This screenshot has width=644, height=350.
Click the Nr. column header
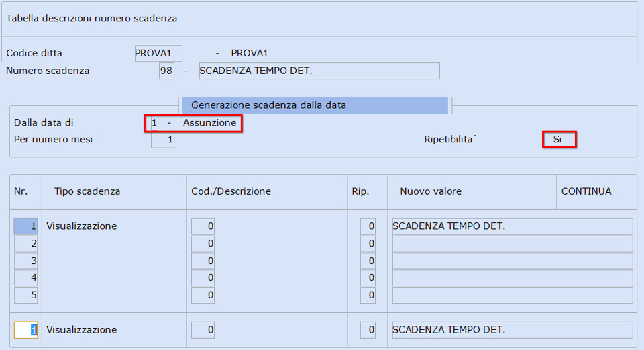21,191
